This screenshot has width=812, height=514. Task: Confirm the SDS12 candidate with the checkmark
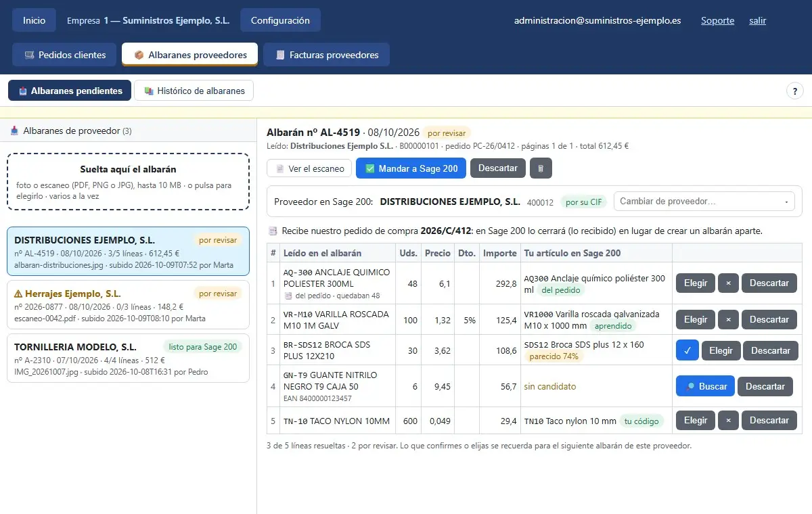(687, 350)
